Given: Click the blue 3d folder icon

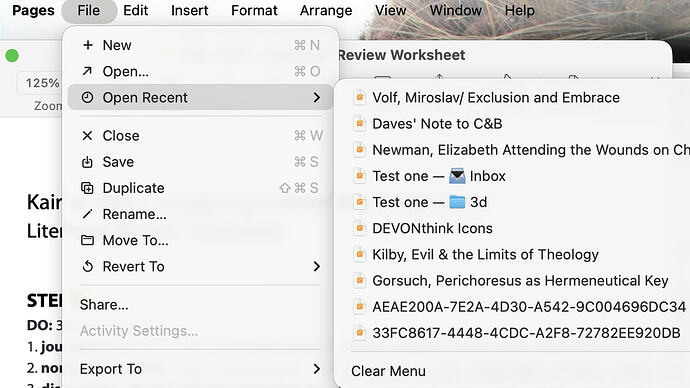Looking at the screenshot, I should click(x=457, y=202).
